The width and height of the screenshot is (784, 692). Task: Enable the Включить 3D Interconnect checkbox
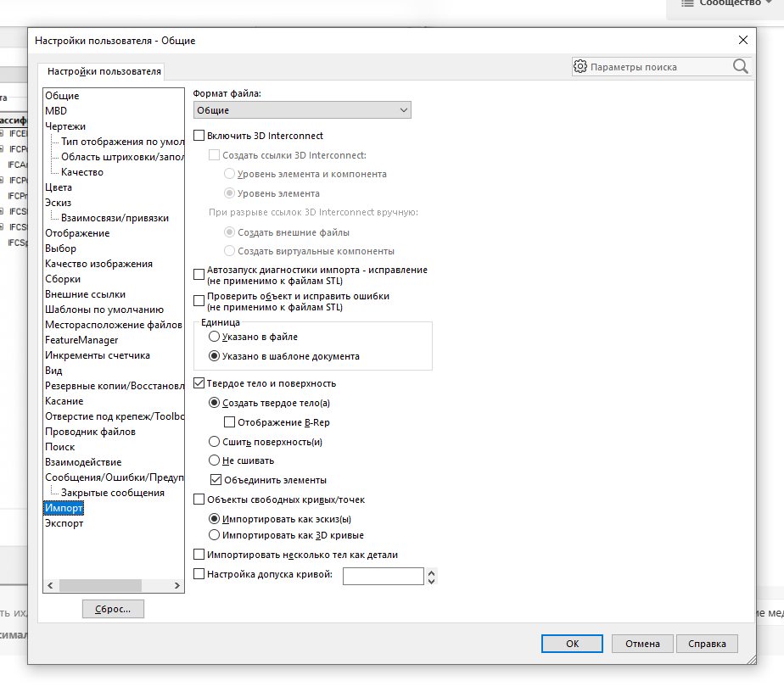[199, 136]
